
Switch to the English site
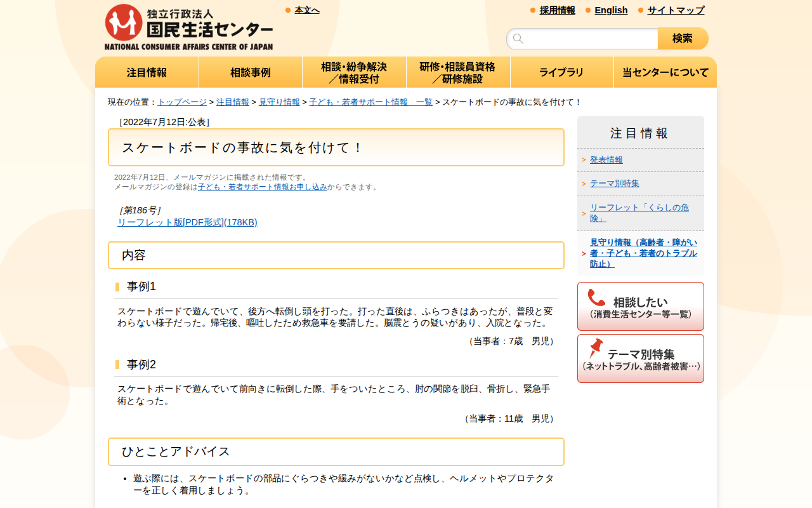pos(611,10)
